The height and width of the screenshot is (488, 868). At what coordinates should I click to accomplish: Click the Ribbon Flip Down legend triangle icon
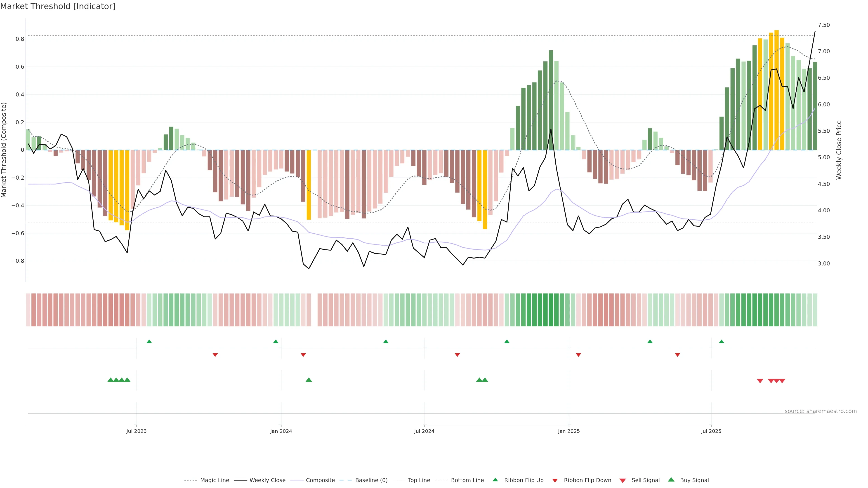[555, 481]
